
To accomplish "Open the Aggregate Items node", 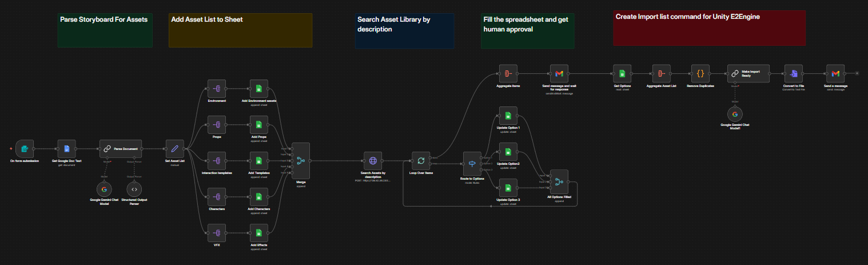I will pyautogui.click(x=508, y=73).
